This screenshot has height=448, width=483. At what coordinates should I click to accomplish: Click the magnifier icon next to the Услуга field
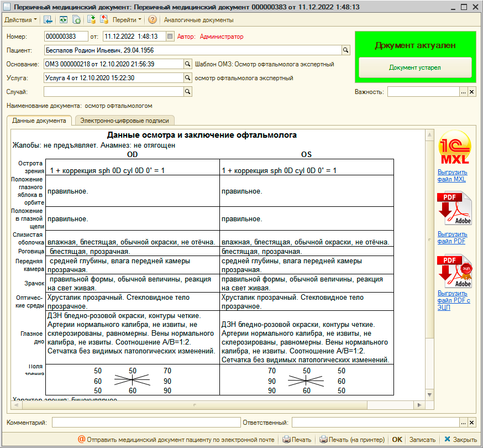[x=187, y=78]
